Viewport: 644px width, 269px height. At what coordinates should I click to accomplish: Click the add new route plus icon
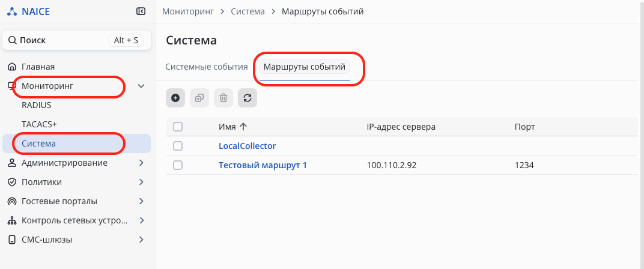[x=175, y=98]
